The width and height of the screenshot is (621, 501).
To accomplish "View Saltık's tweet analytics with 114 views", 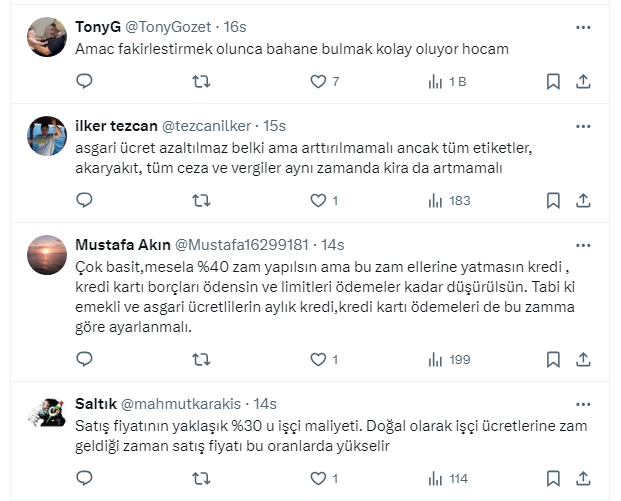I will point(448,478).
